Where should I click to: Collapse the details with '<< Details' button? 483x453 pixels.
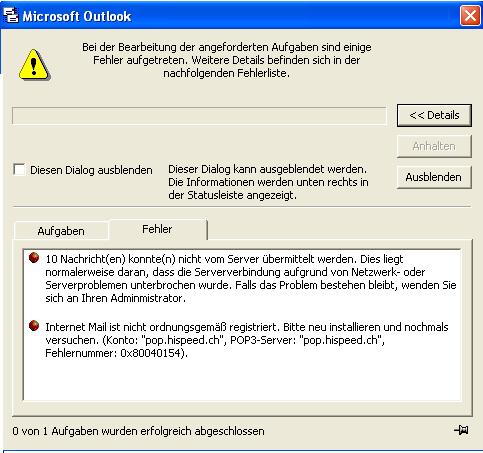(x=434, y=115)
